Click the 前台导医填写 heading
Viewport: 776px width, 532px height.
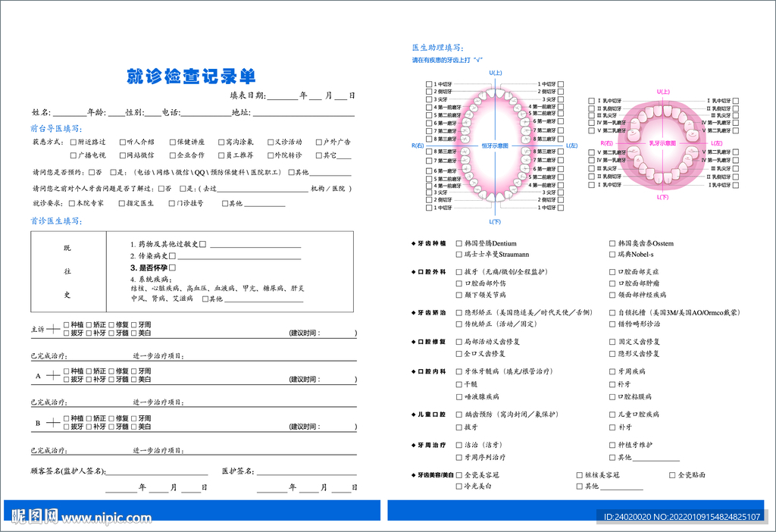pos(56,129)
